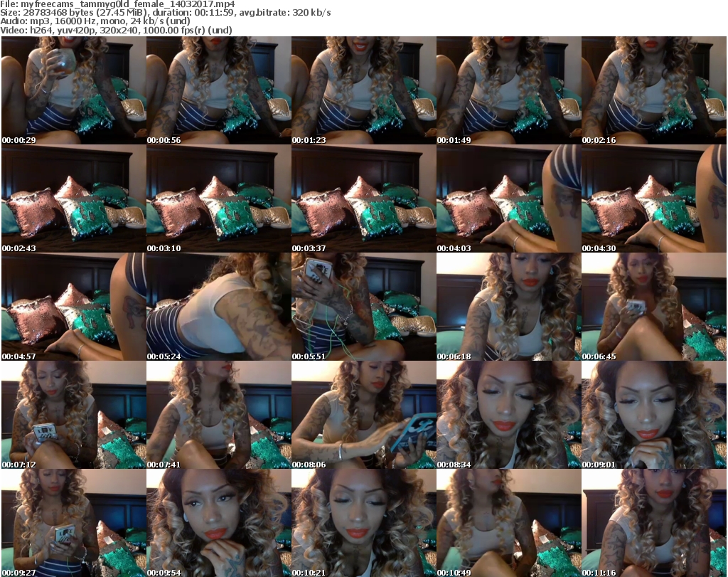Click the last thumbnail at 00:11:16
Image resolution: width=728 pixels, height=577 pixels.
654,523
